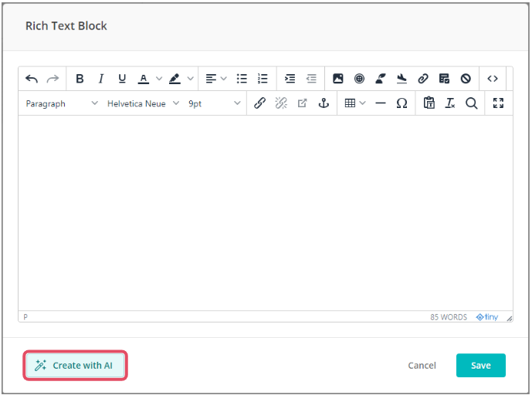Toggle underline formatting

click(x=122, y=79)
